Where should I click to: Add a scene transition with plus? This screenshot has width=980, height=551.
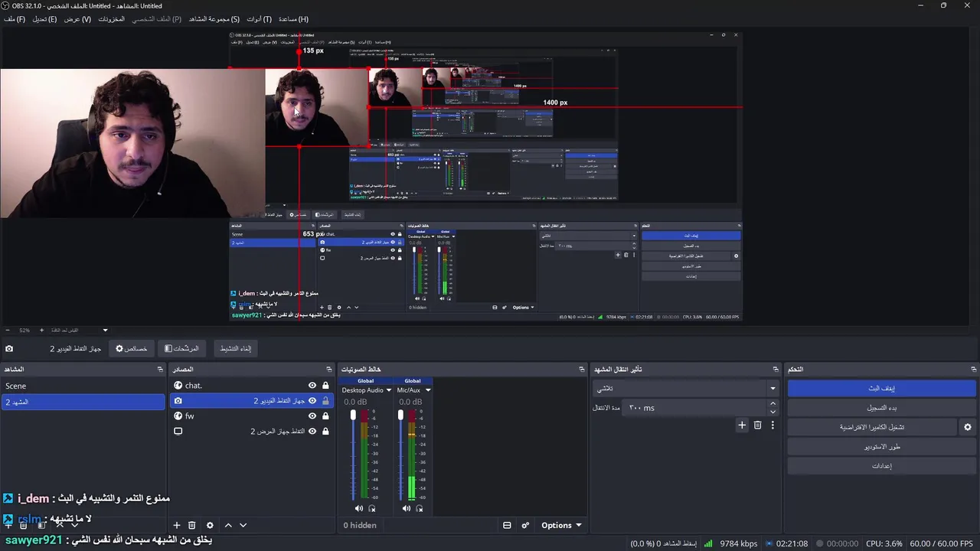tap(741, 425)
